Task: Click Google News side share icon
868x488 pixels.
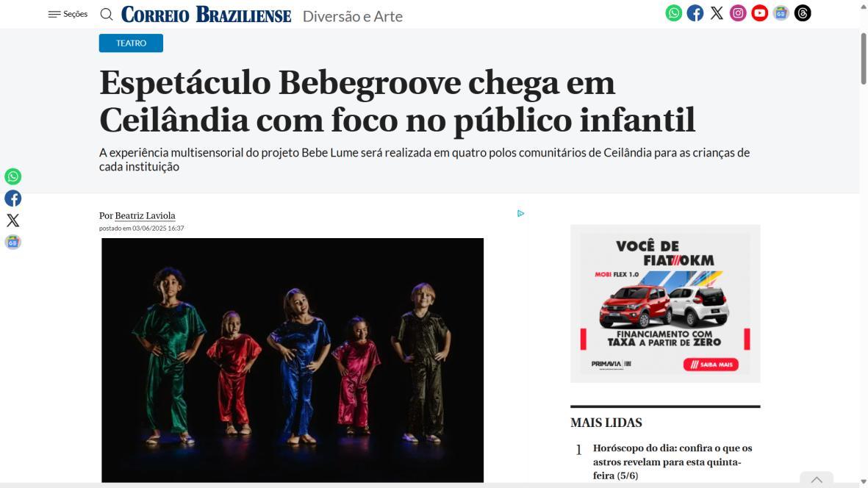Action: [x=12, y=242]
